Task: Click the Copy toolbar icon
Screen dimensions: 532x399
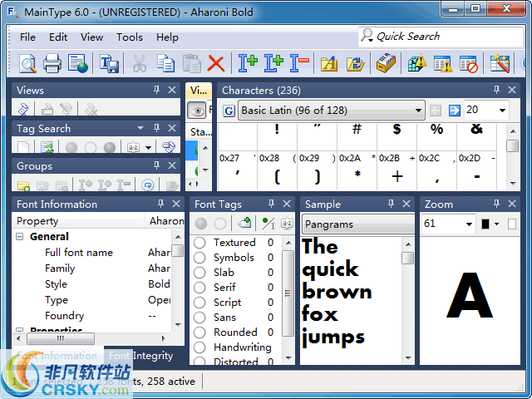Action: [165, 63]
